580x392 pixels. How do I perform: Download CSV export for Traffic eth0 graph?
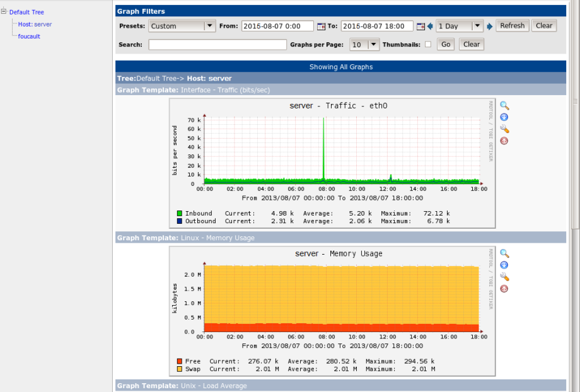pos(504,117)
